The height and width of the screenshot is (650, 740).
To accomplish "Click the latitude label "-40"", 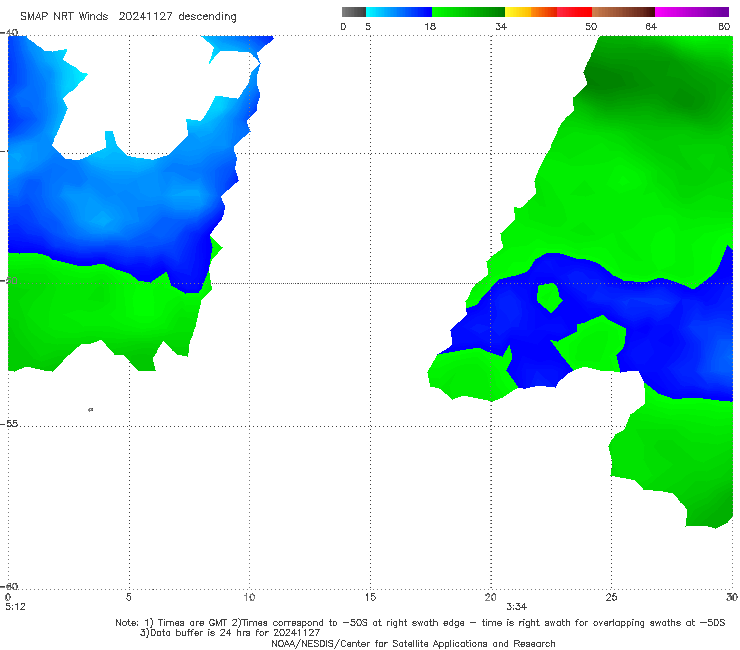I will 9,32.
